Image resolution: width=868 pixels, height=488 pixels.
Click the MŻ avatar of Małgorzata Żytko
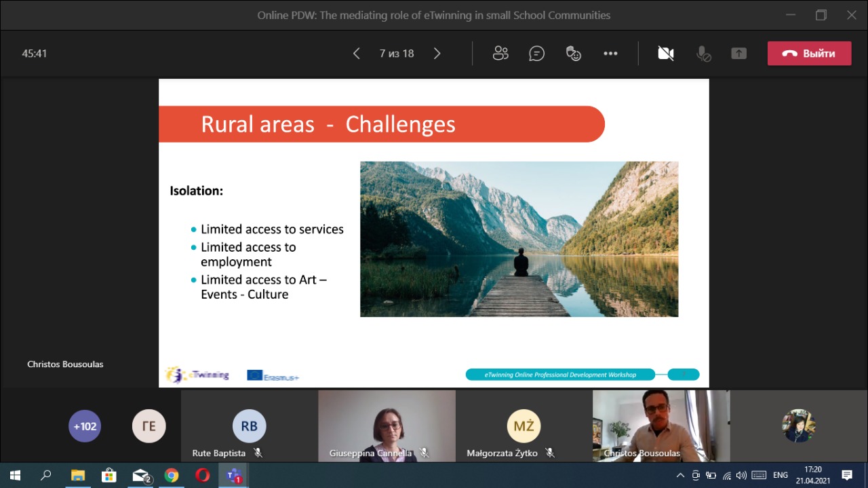tap(524, 427)
